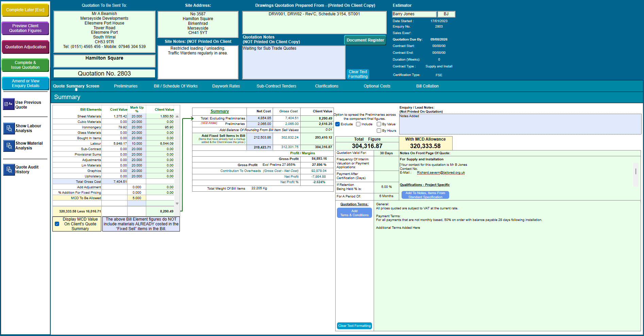
Task: Switch to the Clarifications tab
Action: [327, 86]
